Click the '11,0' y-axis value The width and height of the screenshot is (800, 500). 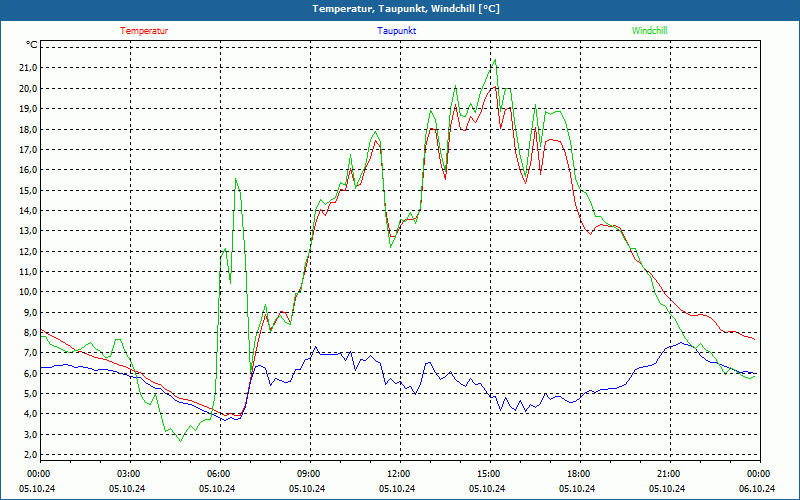point(29,271)
